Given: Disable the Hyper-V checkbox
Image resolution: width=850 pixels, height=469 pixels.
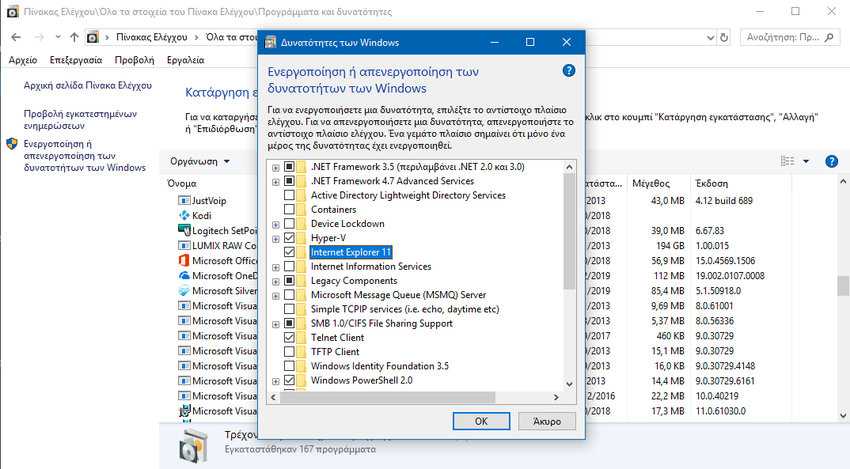Looking at the screenshot, I should tap(289, 238).
